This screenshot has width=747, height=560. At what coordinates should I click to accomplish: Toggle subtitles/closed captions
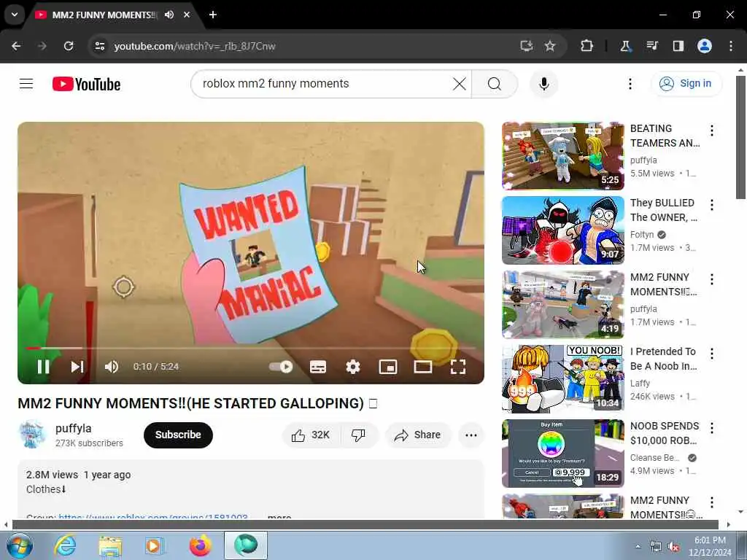tap(318, 367)
